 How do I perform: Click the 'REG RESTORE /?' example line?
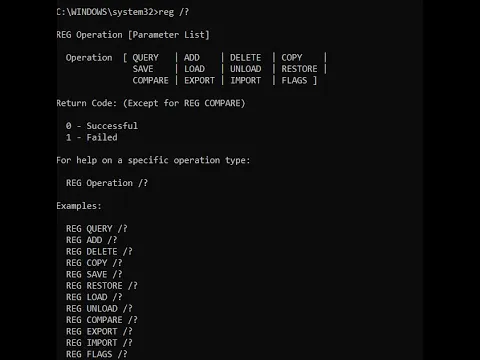click(102, 286)
